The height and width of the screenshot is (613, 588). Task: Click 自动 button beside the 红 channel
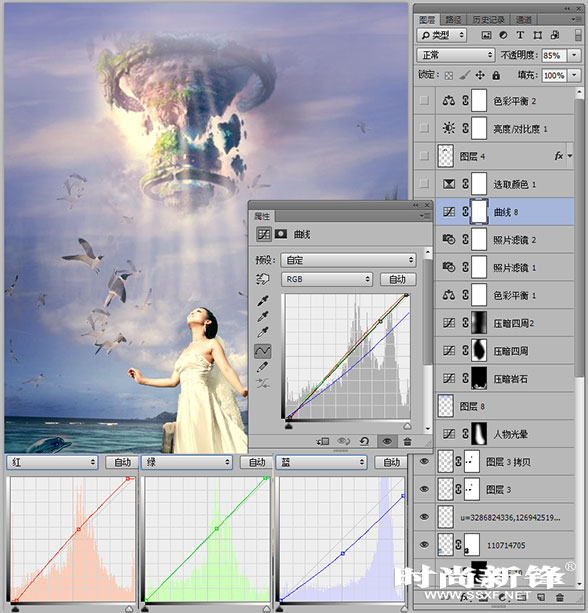click(x=122, y=462)
